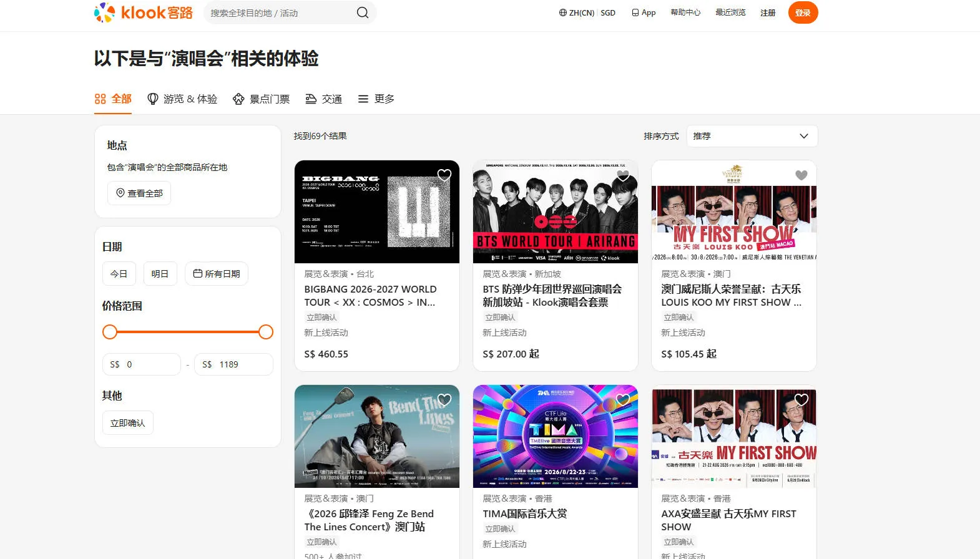Image resolution: width=980 pixels, height=559 pixels.
Task: Favorite the Louis Koo Macao show card
Action: coord(801,175)
